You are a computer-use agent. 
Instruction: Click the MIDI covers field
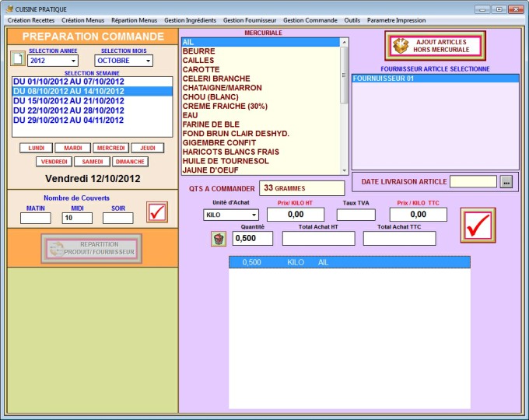click(x=77, y=219)
